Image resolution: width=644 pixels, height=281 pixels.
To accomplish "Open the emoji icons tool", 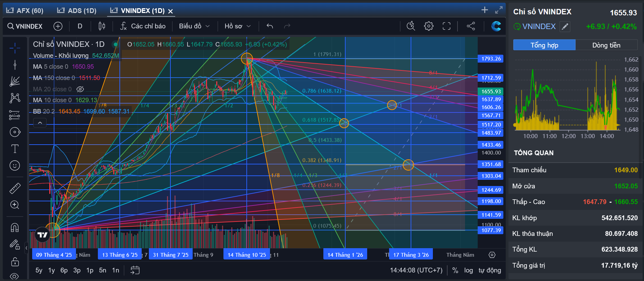I will tap(15, 165).
